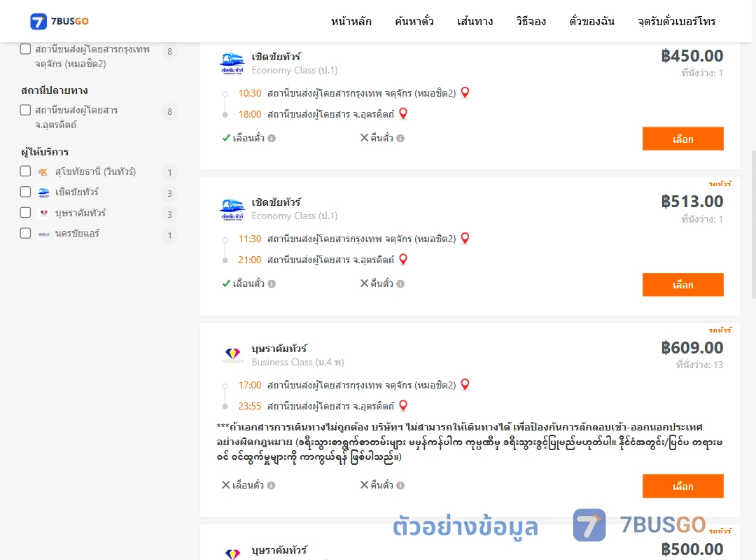Select the ฿609.00 trip with เลือก button

pos(682,486)
